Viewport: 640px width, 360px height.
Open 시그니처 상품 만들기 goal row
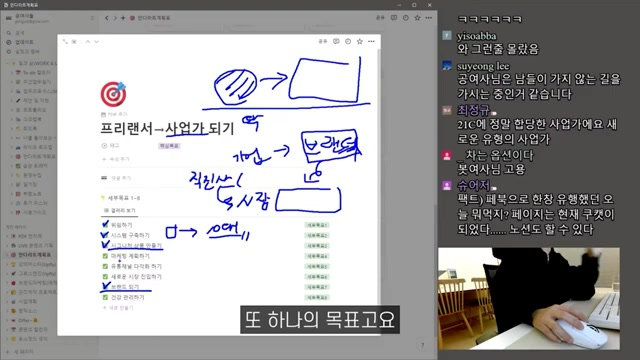pyautogui.click(x=136, y=245)
